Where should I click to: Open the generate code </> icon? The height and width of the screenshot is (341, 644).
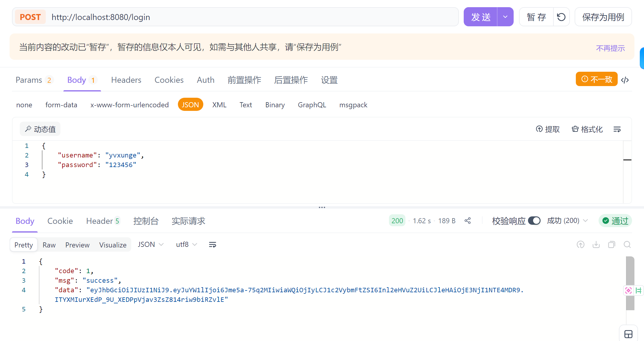pos(625,80)
